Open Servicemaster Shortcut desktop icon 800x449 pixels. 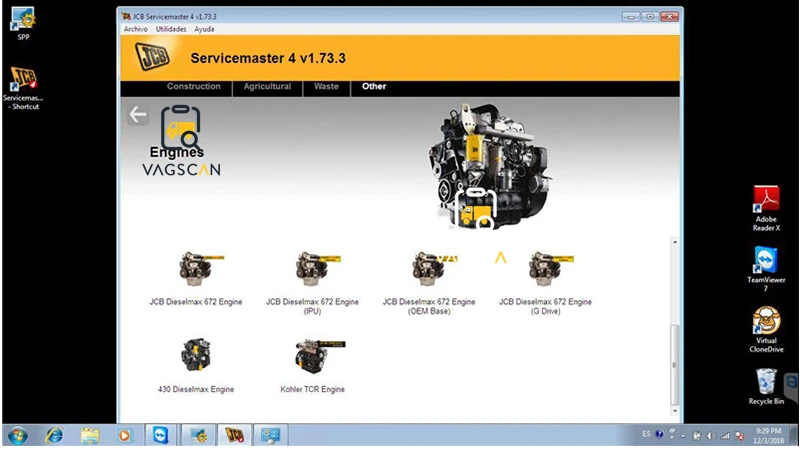23,88
